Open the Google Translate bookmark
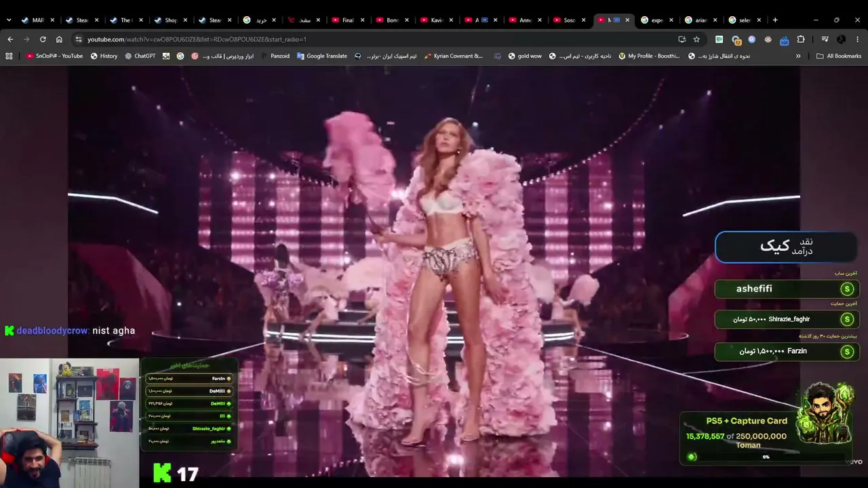Viewport: 868px width, 488px height. coord(321,56)
